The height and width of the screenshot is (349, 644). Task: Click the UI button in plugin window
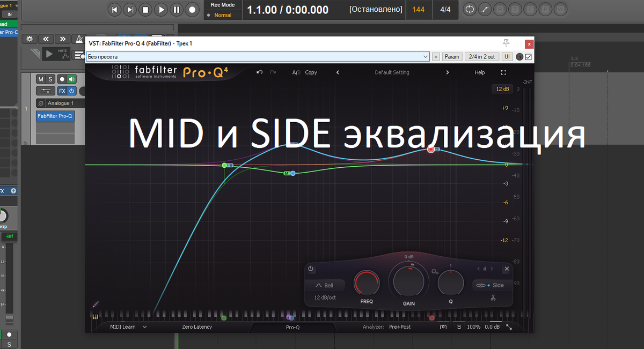(507, 56)
